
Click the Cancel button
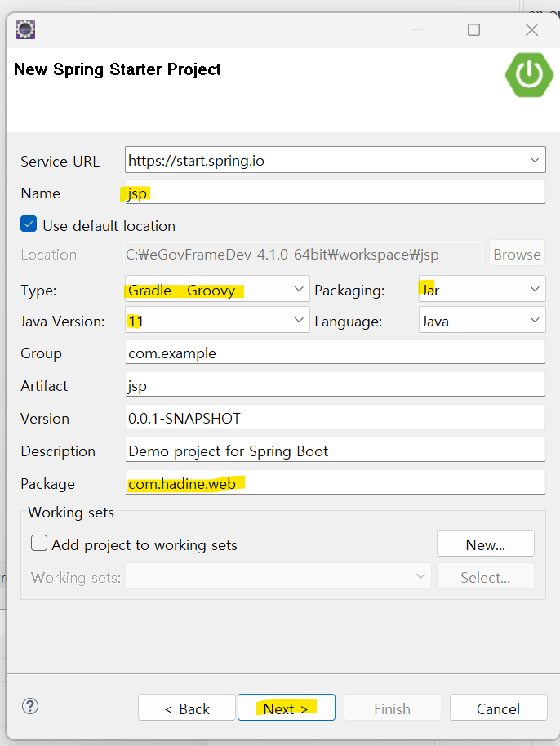pos(498,708)
